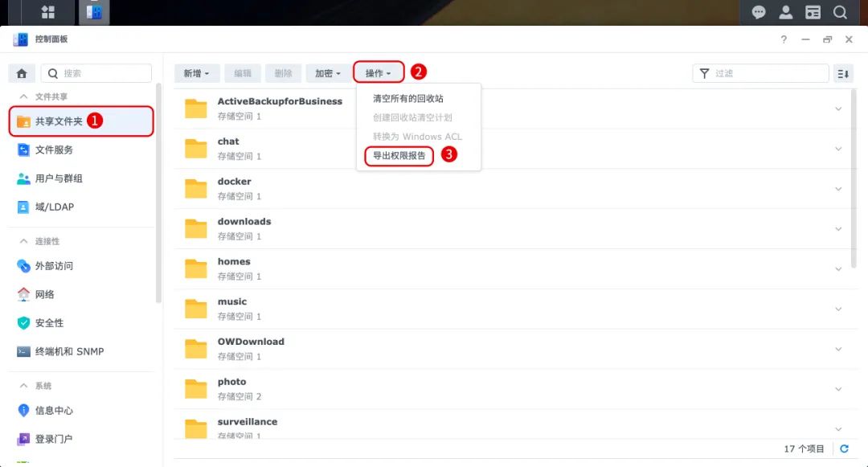Open the 加密 dropdown button
868x467 pixels.
click(x=327, y=73)
